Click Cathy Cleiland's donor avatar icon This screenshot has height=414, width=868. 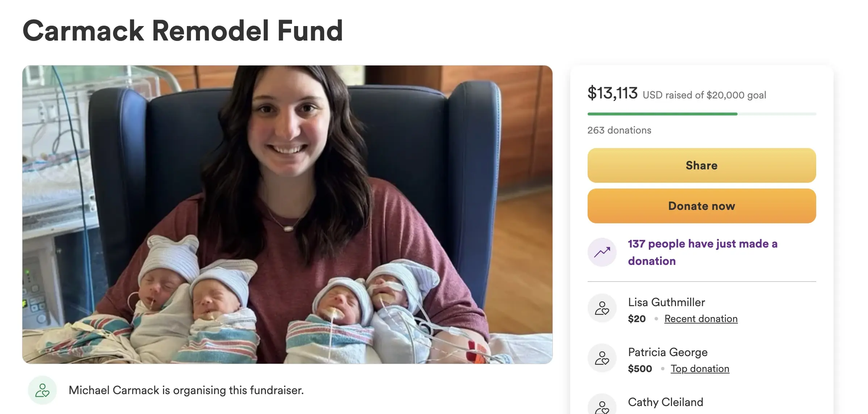(602, 407)
